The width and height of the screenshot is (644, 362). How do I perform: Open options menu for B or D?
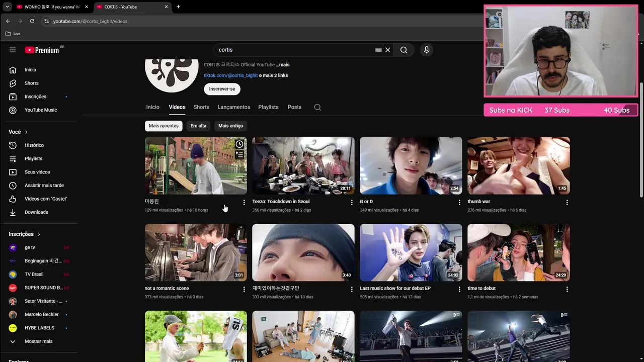[x=459, y=202]
